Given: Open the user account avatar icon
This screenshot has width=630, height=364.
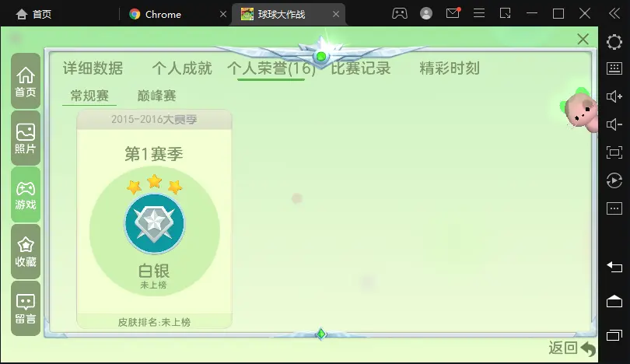Looking at the screenshot, I should (426, 14).
